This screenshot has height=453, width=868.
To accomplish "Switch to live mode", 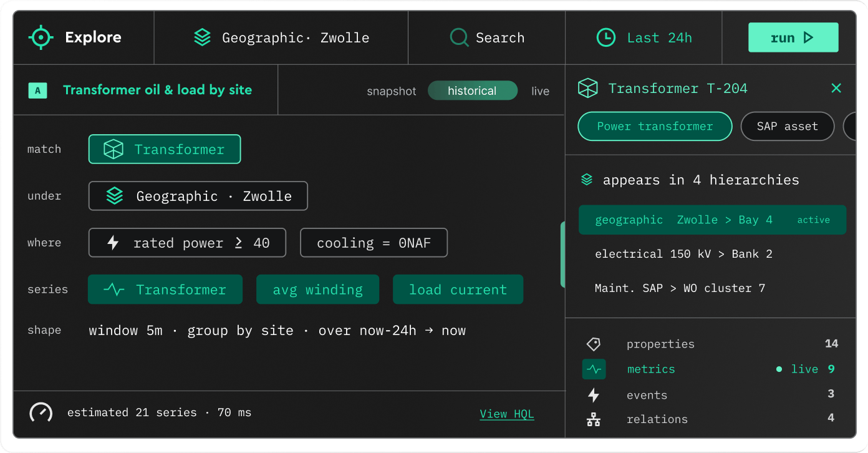I will click(x=540, y=91).
